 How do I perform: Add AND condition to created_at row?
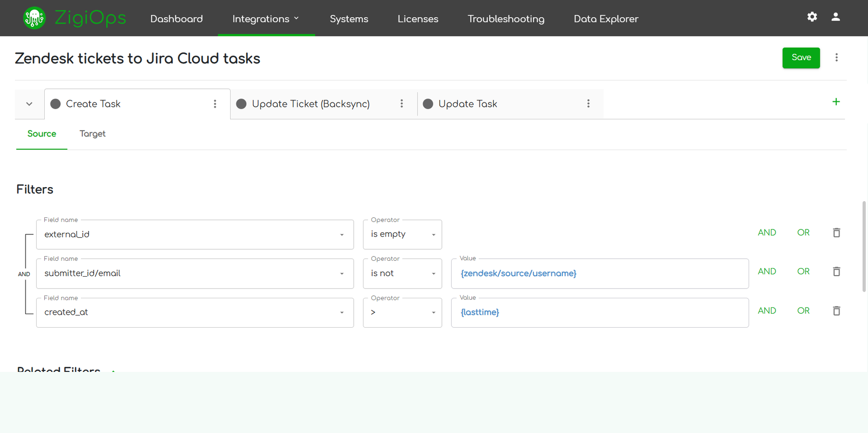coord(767,311)
